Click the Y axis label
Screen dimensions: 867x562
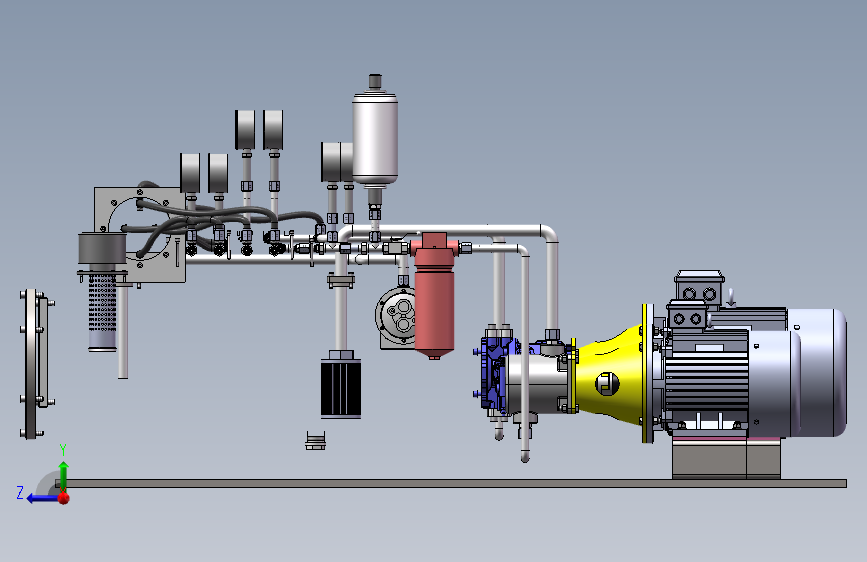click(x=63, y=450)
